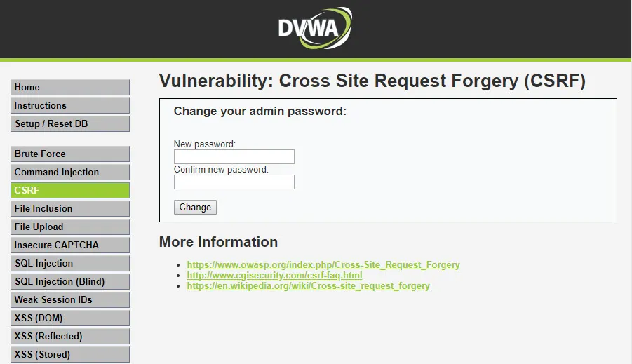
Task: Open the File Upload section
Action: pyautogui.click(x=70, y=227)
